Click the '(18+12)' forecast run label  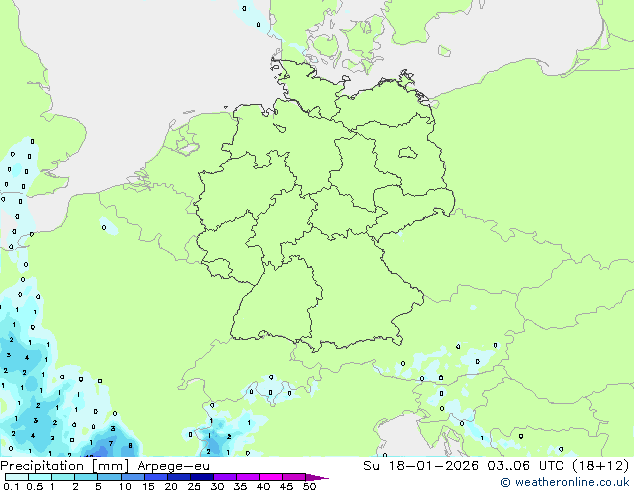(600, 466)
